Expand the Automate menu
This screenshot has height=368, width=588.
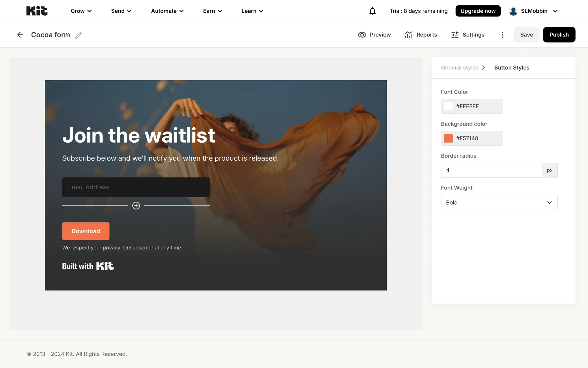[168, 11]
